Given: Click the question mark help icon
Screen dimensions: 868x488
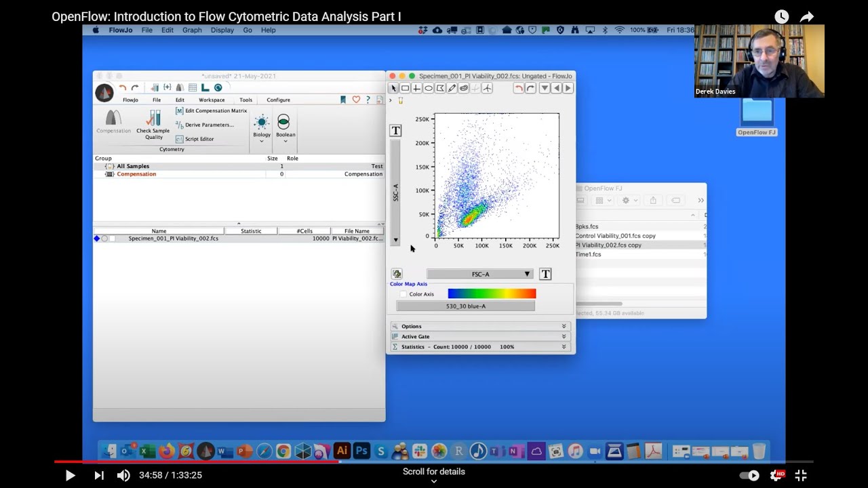Looking at the screenshot, I should tap(368, 100).
